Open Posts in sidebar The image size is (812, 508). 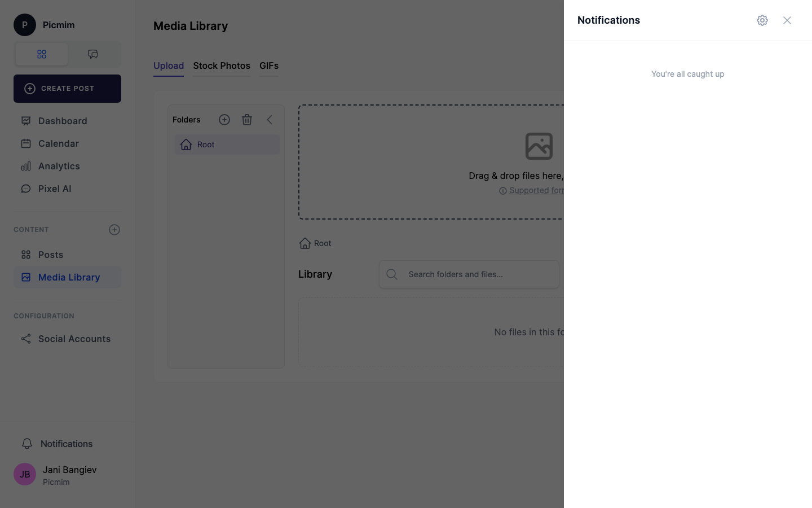(x=51, y=255)
